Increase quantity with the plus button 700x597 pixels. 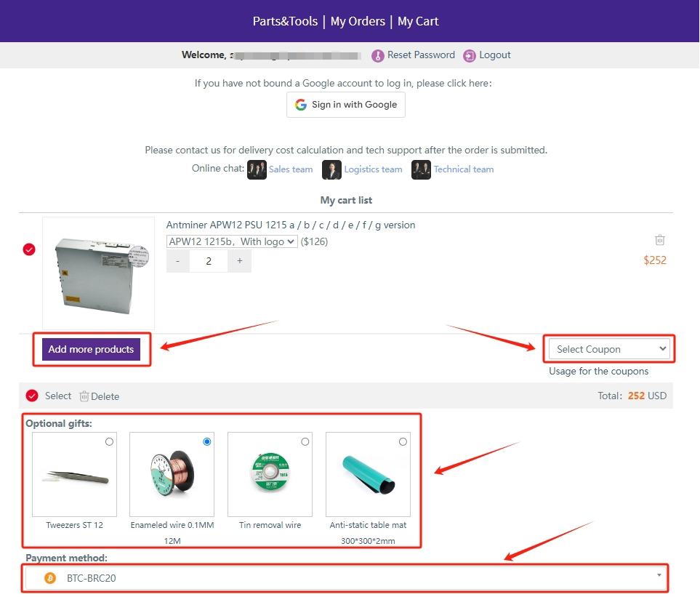point(239,261)
